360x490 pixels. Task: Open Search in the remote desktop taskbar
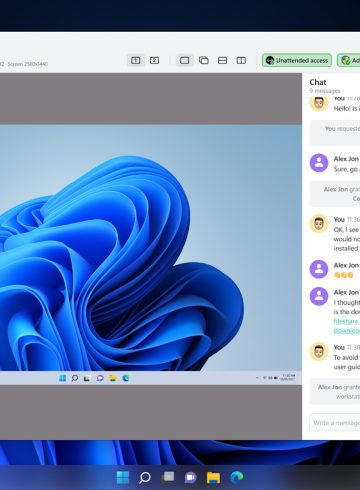coord(75,378)
